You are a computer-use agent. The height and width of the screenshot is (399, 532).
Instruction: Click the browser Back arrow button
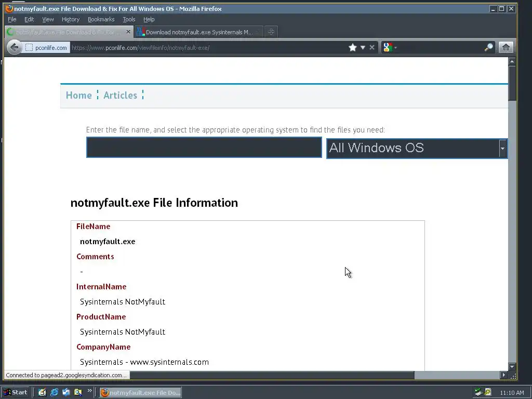pos(14,47)
